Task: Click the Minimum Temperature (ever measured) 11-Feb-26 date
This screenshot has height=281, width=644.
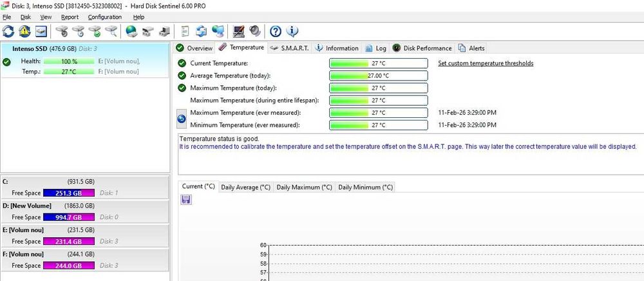Action: point(467,125)
